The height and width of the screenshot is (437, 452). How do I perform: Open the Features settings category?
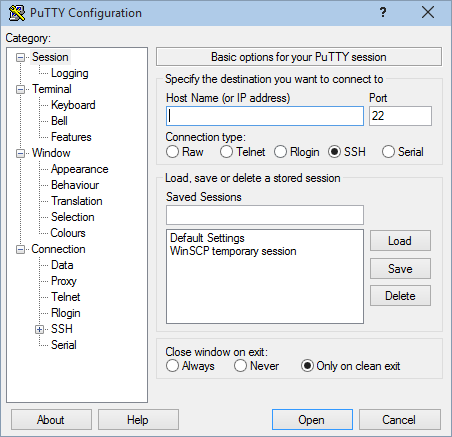[x=71, y=137]
